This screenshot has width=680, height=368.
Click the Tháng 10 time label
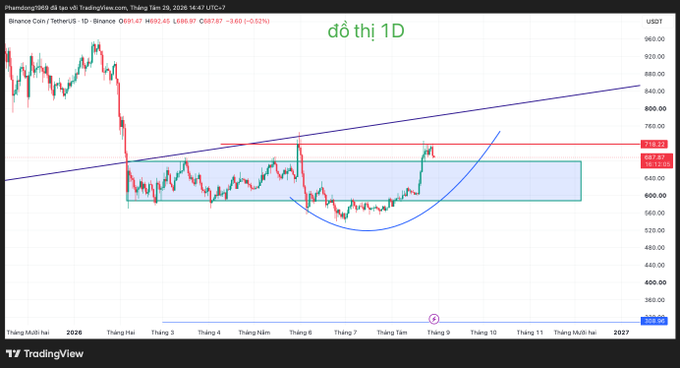coord(484,332)
